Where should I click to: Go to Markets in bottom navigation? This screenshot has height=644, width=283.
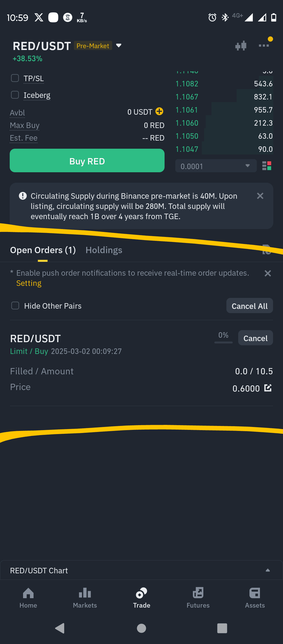click(x=85, y=598)
